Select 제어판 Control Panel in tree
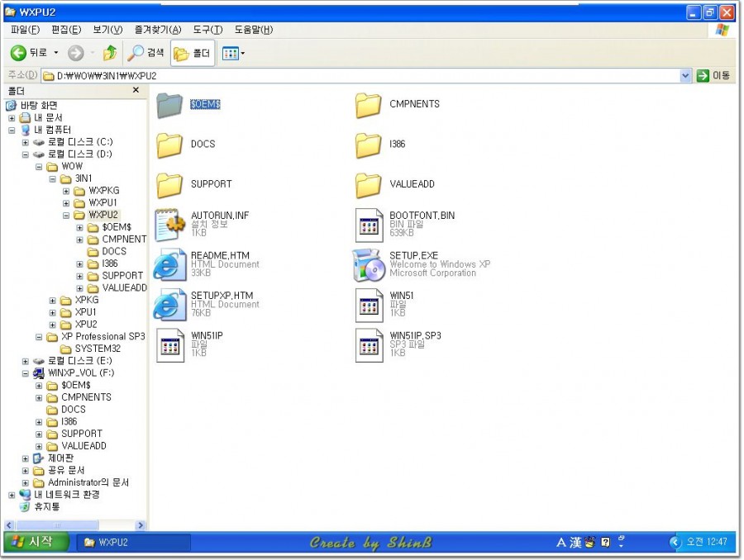The image size is (744, 560). point(60,458)
